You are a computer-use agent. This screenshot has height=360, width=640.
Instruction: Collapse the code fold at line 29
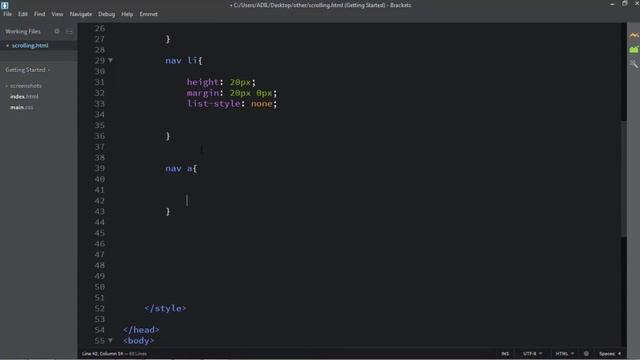pos(110,60)
